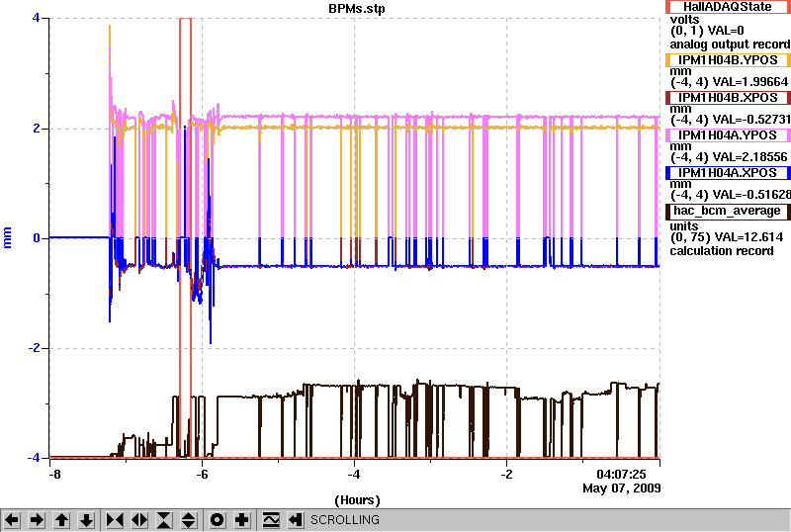Select the HallADAQState legend entry
Image resolution: width=791 pixels, height=532 pixels.
pyautogui.click(x=728, y=7)
